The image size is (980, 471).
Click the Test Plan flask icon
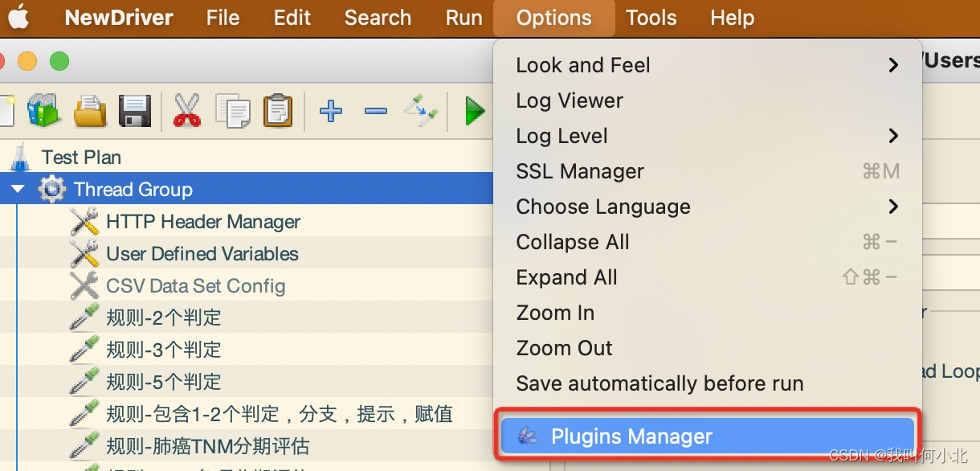click(x=20, y=157)
